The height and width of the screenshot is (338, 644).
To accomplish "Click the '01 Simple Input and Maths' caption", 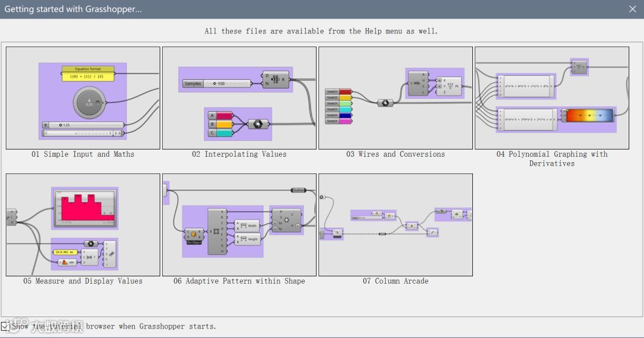I will pyautogui.click(x=83, y=154).
